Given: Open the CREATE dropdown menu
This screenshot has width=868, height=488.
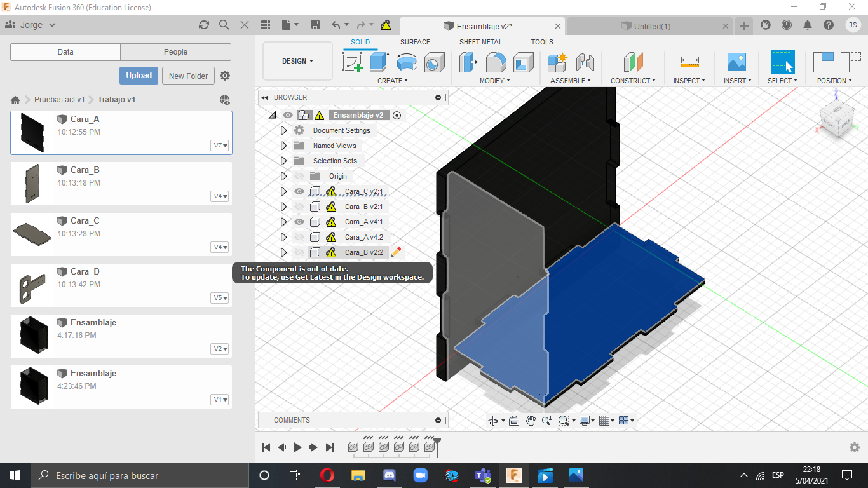Looking at the screenshot, I should [393, 81].
